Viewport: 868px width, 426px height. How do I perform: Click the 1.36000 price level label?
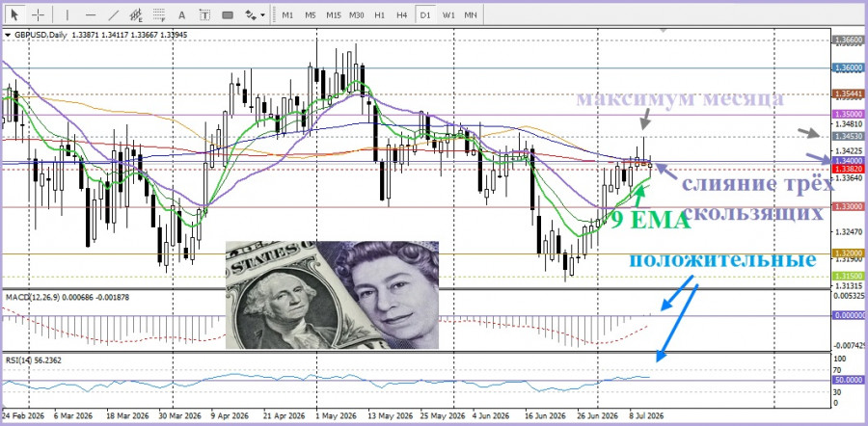pos(848,67)
